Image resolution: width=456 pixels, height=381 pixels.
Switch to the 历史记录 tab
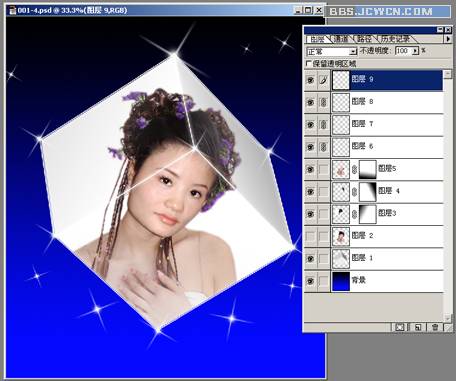(395, 39)
